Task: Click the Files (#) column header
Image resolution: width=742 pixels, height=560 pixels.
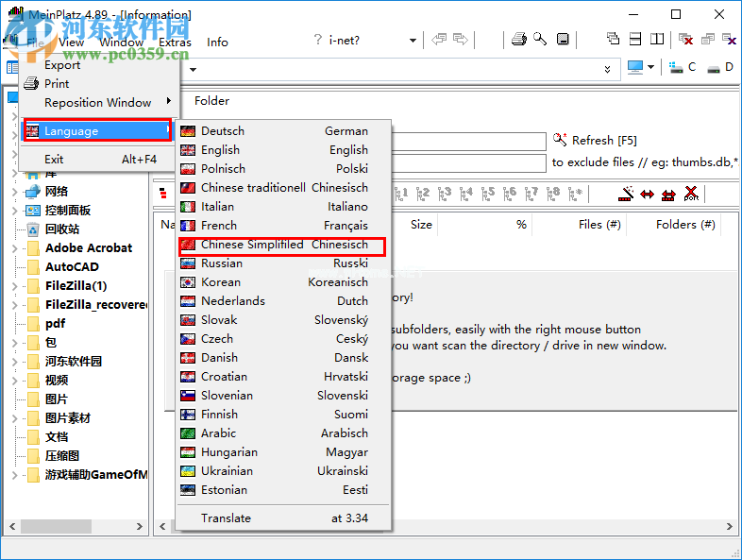Action: click(x=599, y=225)
